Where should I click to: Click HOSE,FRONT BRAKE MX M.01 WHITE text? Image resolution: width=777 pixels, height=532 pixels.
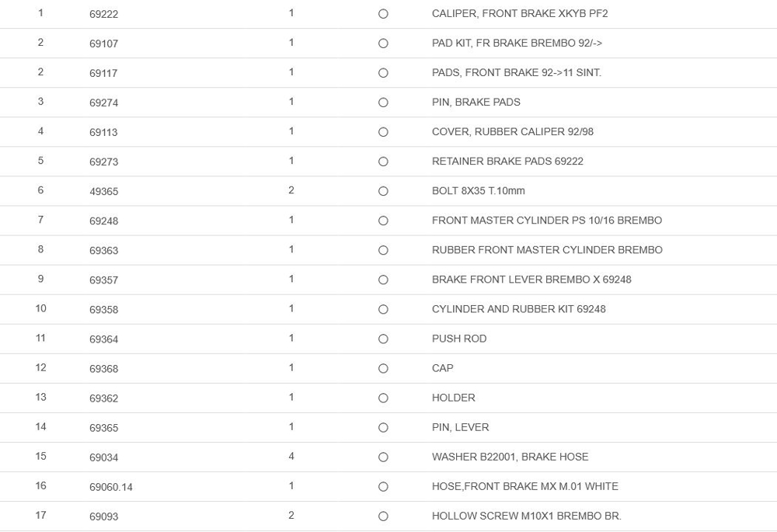pyautogui.click(x=524, y=486)
